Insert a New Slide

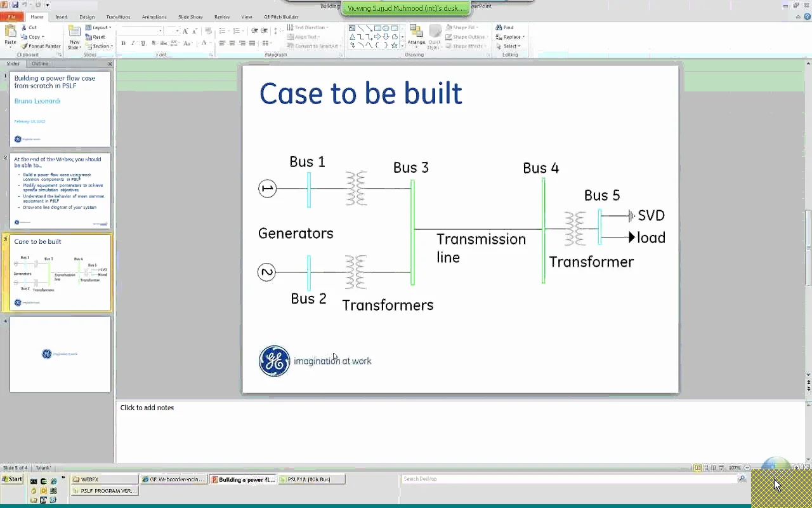74,37
